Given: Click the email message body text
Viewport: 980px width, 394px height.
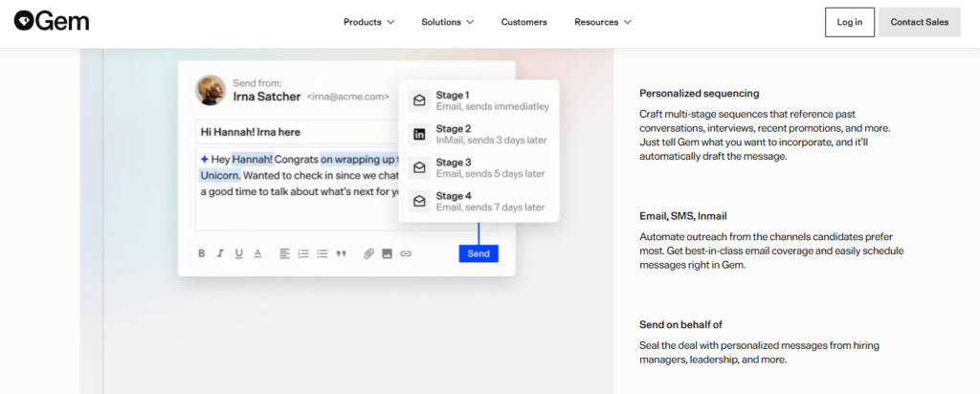Looking at the screenshot, I should (300, 175).
